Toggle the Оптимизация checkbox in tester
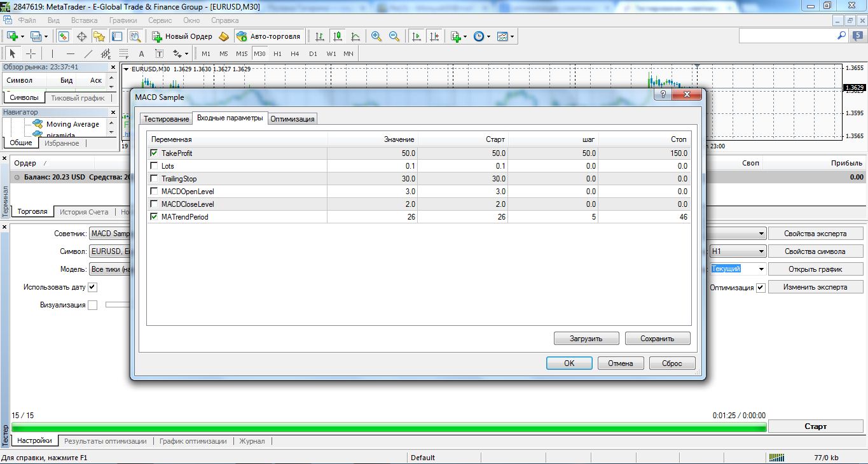The width and height of the screenshot is (868, 464). [760, 287]
